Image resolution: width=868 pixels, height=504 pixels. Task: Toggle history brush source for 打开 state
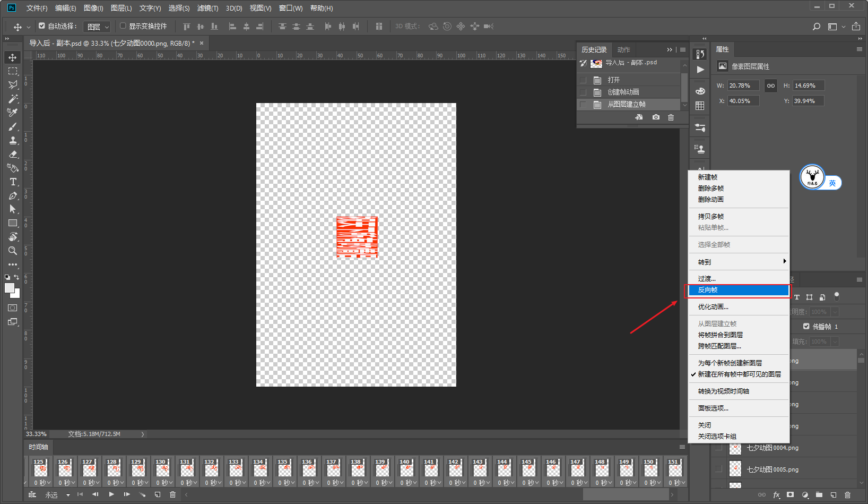tap(583, 80)
